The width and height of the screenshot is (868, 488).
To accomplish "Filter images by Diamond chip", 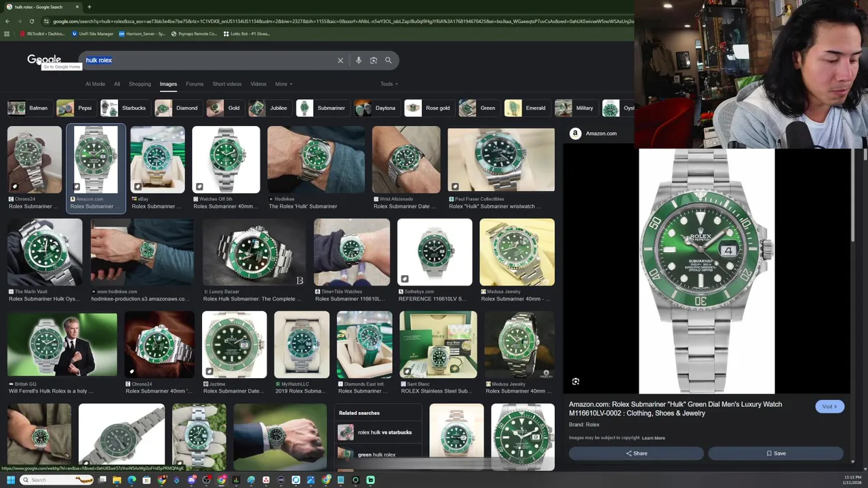I will tap(178, 108).
